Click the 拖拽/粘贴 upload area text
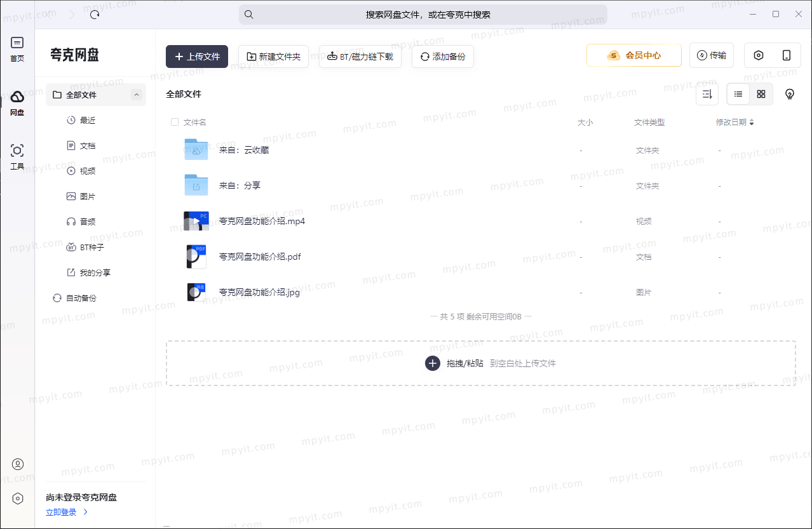The height and width of the screenshot is (529, 812). (x=465, y=363)
